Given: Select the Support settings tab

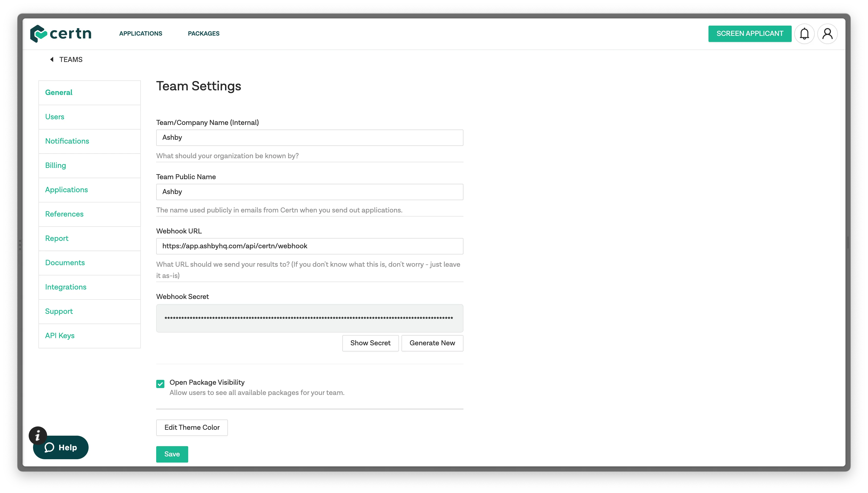Looking at the screenshot, I should [89, 312].
